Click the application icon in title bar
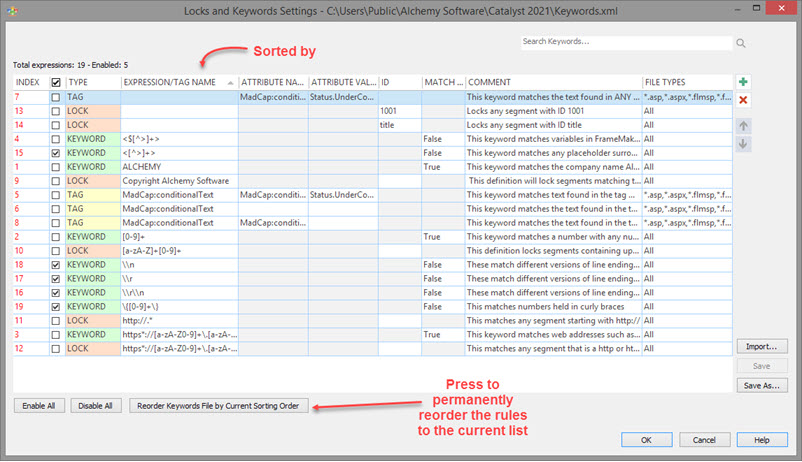This screenshot has width=802, height=462. click(10, 10)
